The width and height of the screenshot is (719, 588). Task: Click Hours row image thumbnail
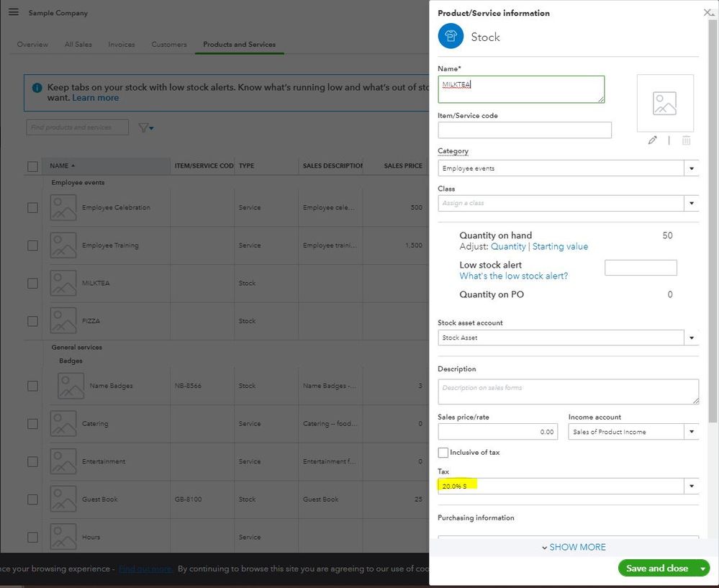pos(63,537)
